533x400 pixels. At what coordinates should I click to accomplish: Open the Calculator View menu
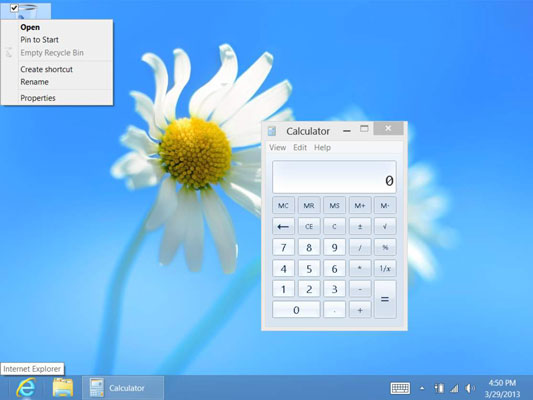277,147
